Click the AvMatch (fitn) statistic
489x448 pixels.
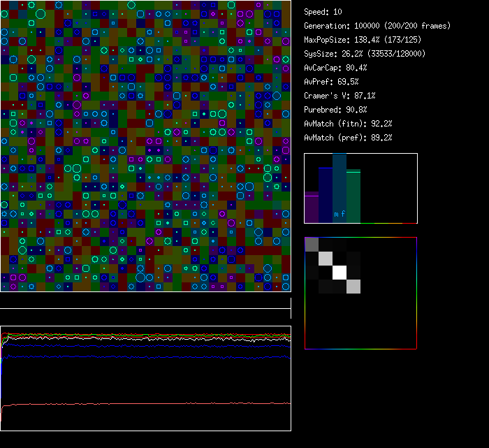coord(348,124)
